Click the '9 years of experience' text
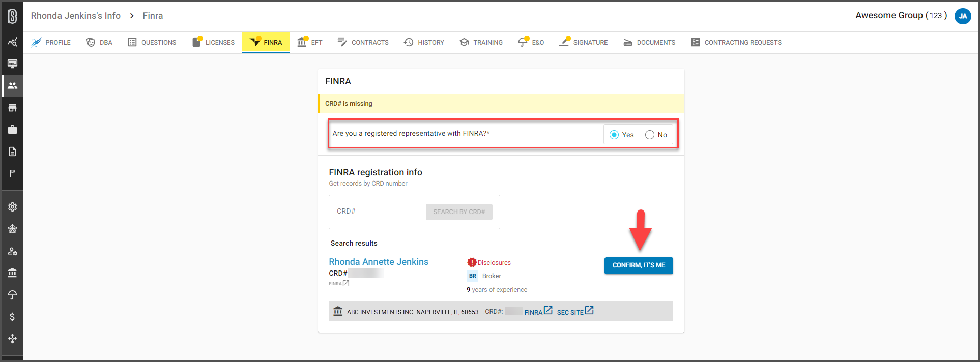This screenshot has width=980, height=362. [x=497, y=290]
